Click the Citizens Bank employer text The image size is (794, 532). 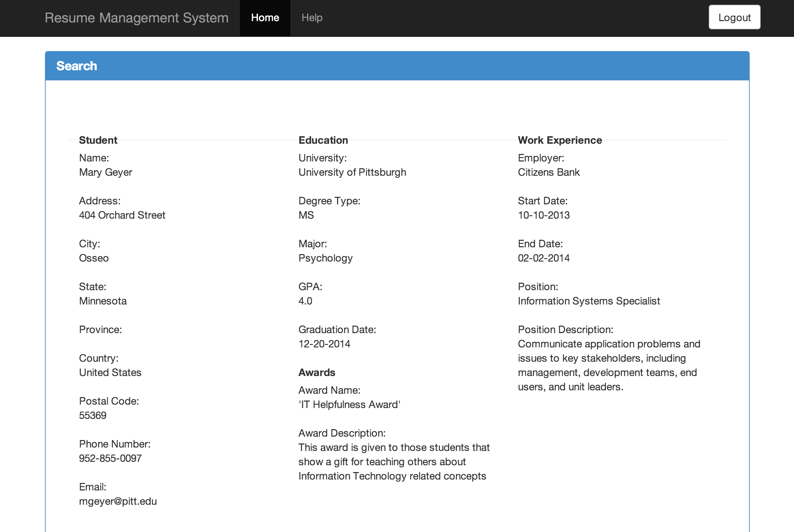(548, 172)
